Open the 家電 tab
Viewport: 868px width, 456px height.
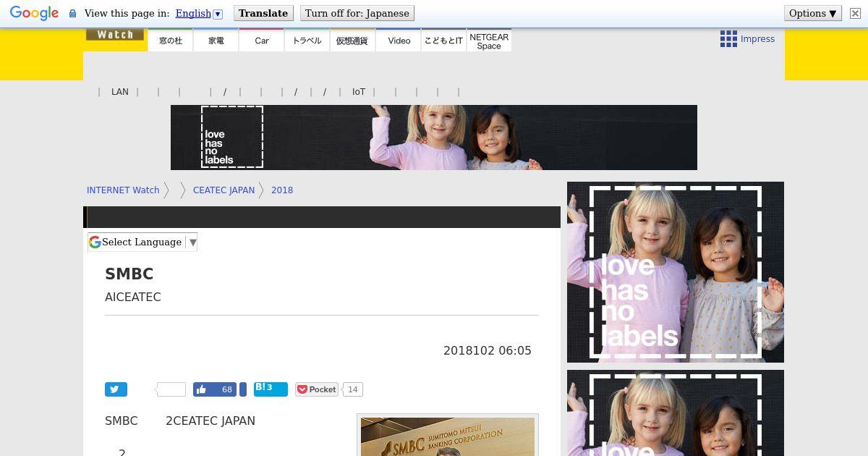(x=216, y=41)
